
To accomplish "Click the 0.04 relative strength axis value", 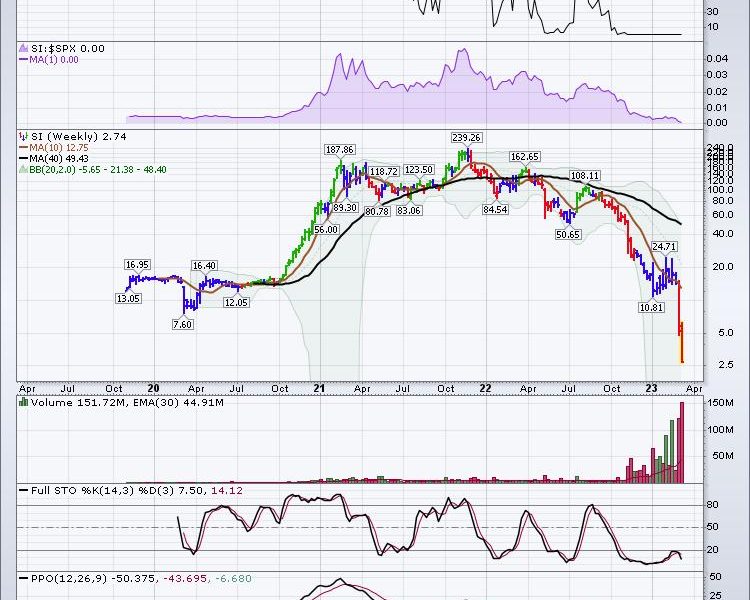I will pos(717,59).
